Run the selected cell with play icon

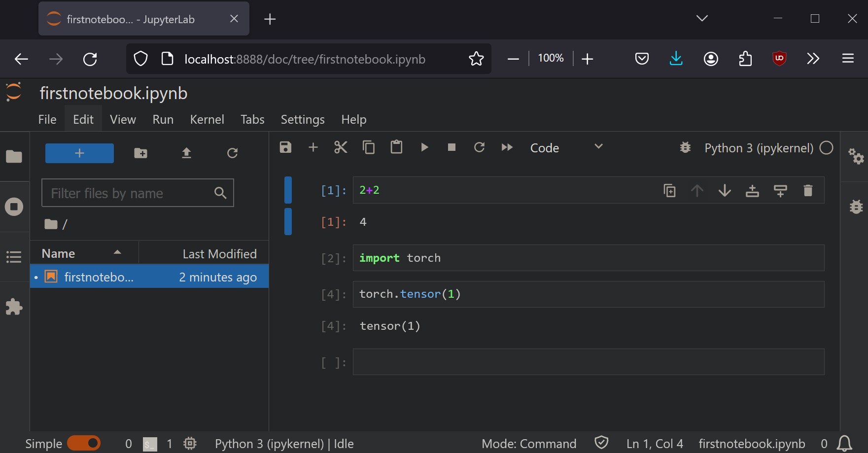coord(424,147)
